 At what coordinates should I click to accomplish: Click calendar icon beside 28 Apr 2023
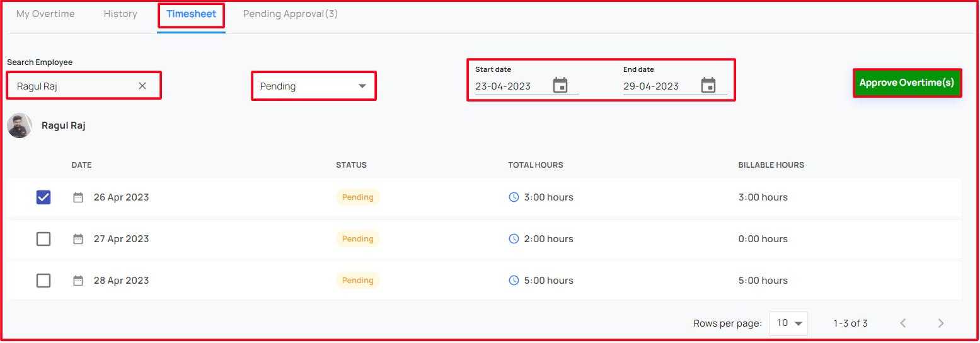pos(78,281)
